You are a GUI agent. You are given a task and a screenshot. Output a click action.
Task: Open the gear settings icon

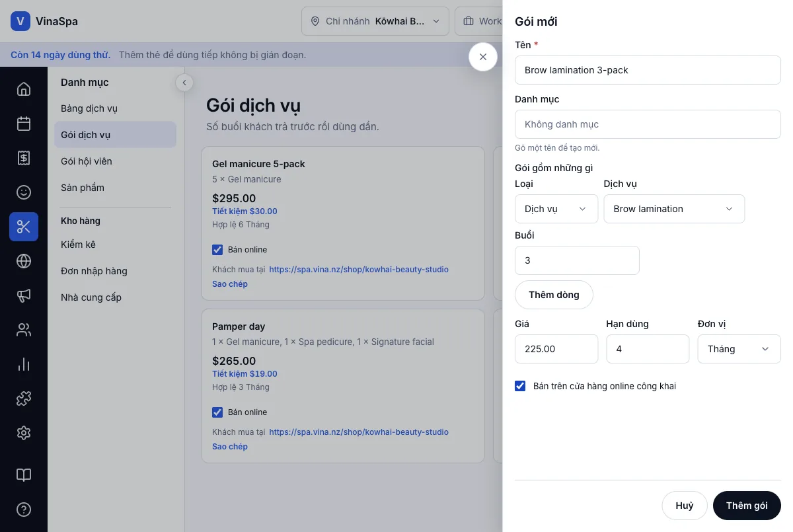[x=24, y=433]
